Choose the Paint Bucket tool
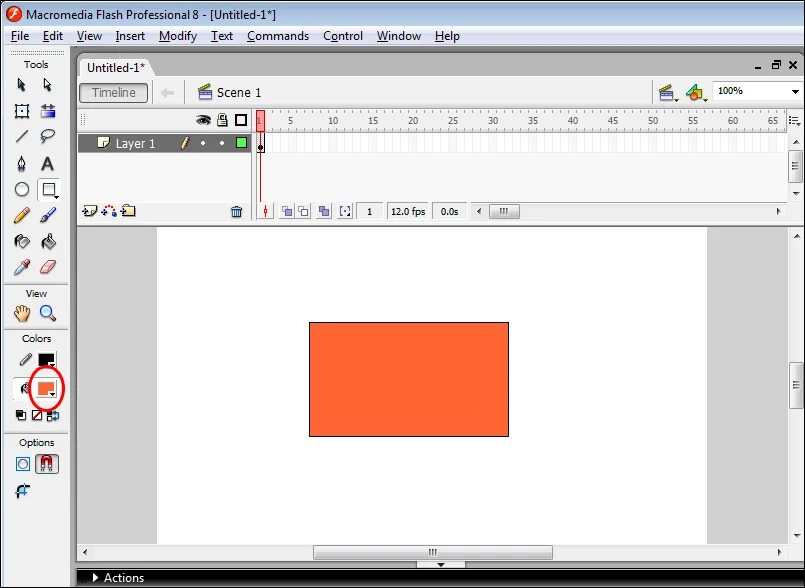The image size is (805, 588). (x=48, y=241)
